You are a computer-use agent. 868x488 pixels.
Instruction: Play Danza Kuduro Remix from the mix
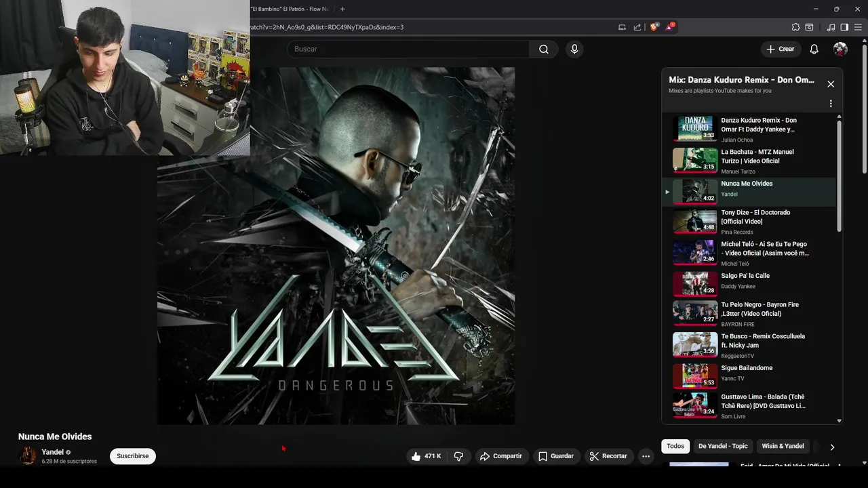point(749,129)
